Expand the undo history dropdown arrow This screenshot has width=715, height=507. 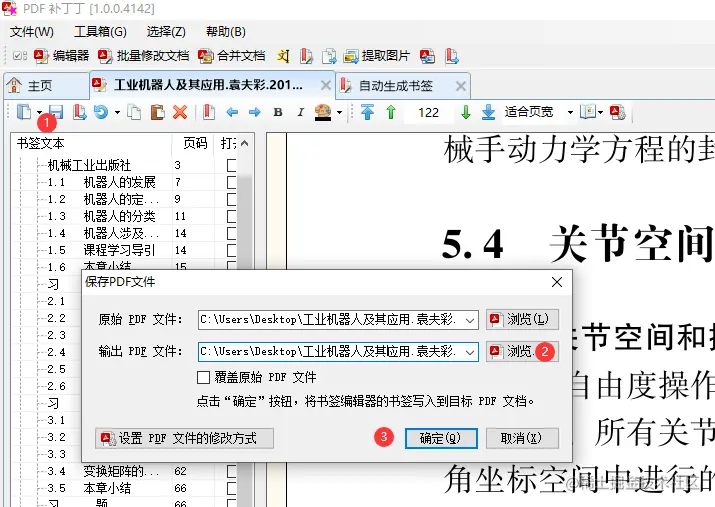[117, 112]
